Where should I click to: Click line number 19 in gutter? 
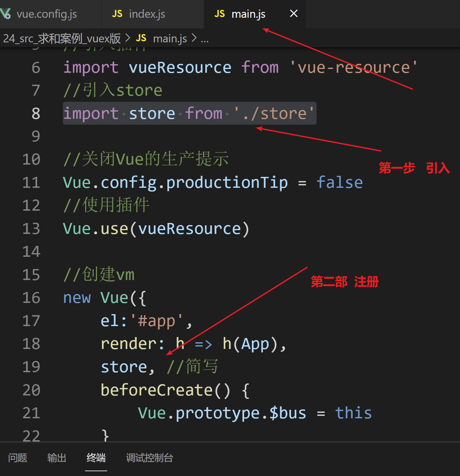[x=31, y=367]
